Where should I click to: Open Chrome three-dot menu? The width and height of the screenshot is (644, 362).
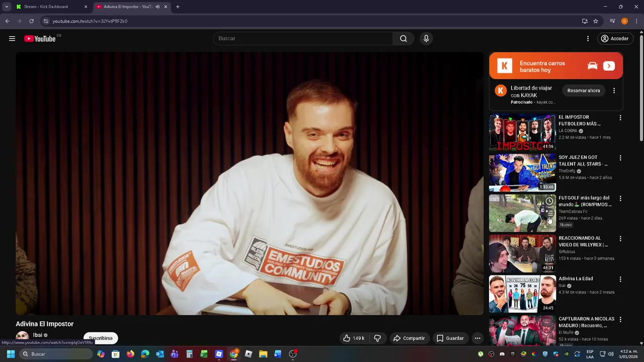tap(637, 21)
